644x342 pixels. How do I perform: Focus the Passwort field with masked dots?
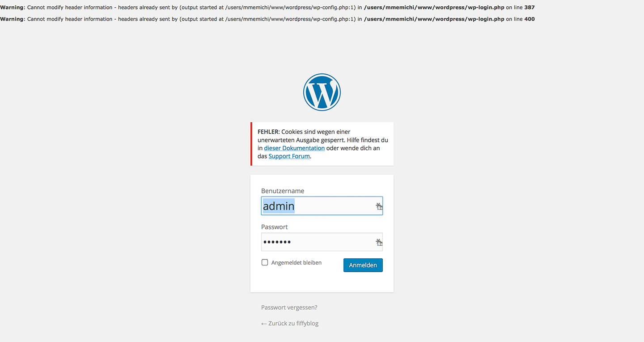tap(318, 242)
